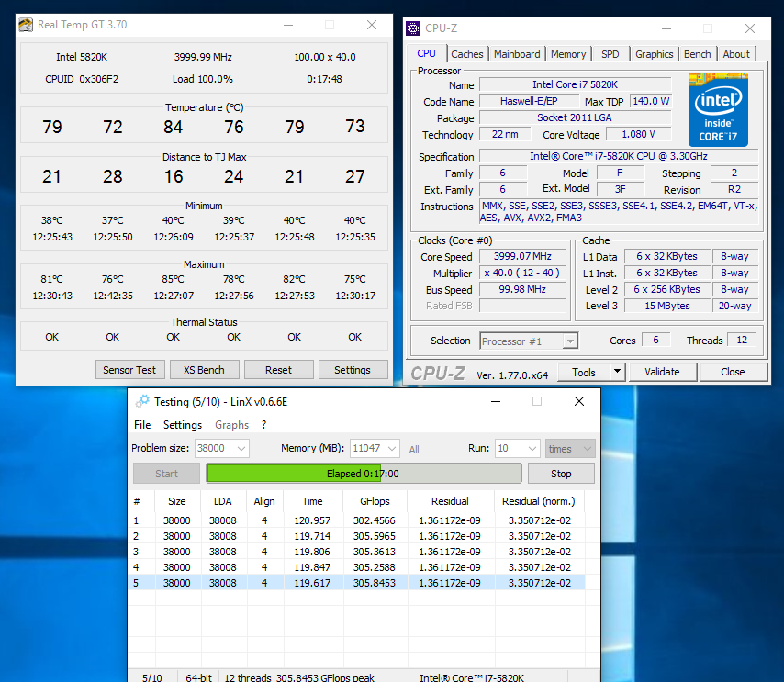
Task: Click the Align column header
Action: pyautogui.click(x=264, y=501)
